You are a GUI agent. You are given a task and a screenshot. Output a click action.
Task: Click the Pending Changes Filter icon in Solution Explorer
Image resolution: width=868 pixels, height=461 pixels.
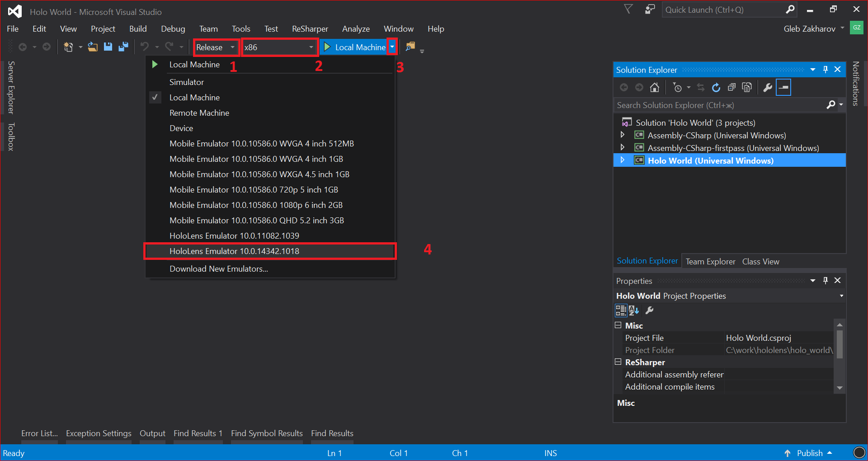point(677,87)
